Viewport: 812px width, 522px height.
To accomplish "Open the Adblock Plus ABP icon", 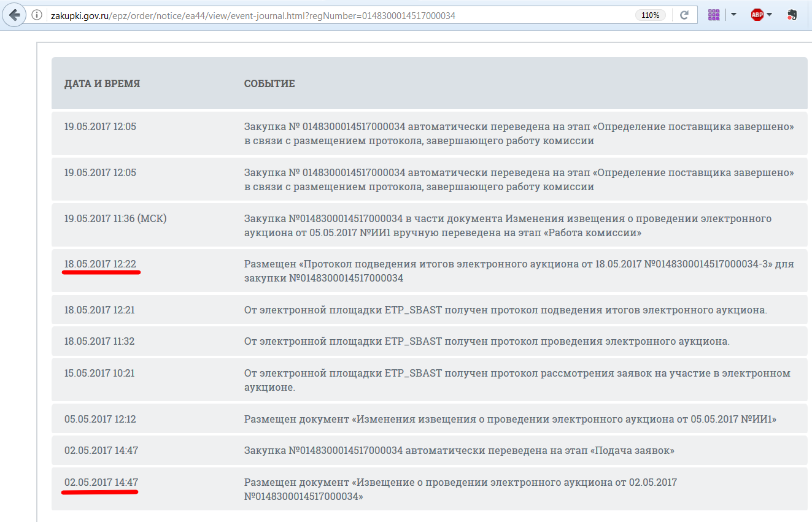I will tap(757, 15).
